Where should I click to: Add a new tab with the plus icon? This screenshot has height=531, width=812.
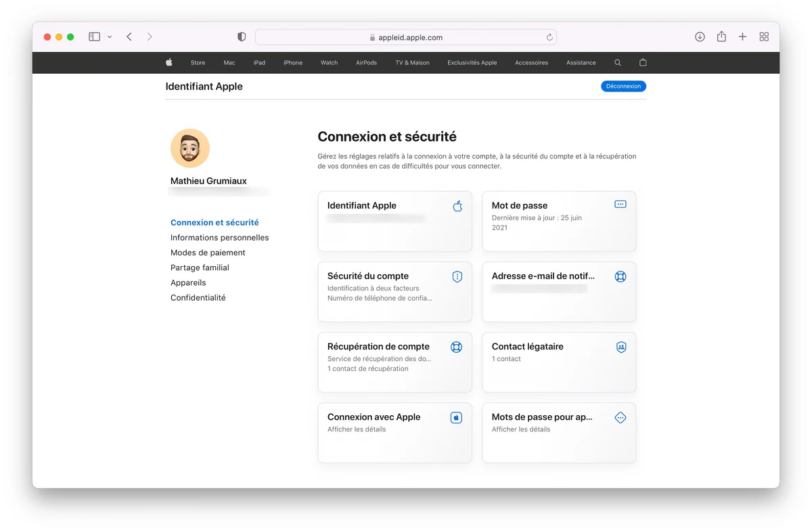(742, 37)
